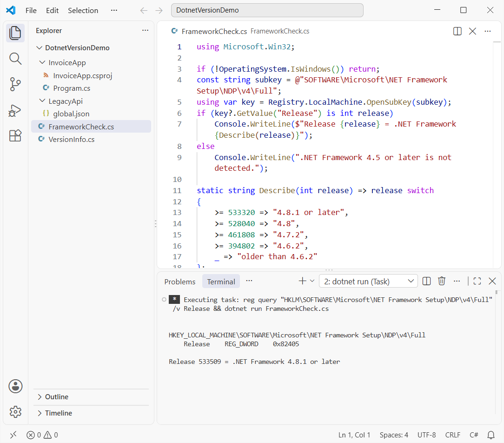The height and width of the screenshot is (443, 504).
Task: Open the Manage gear icon
Action: (15, 411)
